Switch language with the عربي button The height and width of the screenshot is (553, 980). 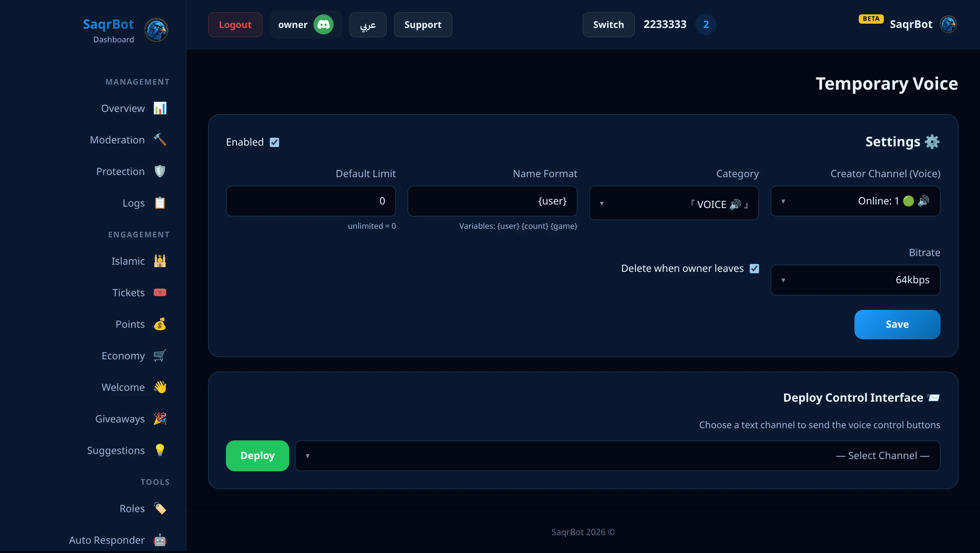(368, 25)
